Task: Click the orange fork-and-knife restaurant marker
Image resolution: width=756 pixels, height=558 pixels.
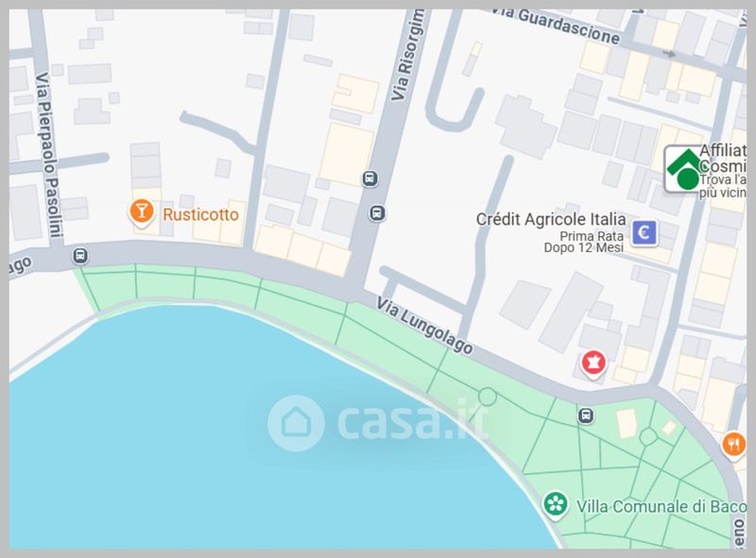Action: click(733, 445)
